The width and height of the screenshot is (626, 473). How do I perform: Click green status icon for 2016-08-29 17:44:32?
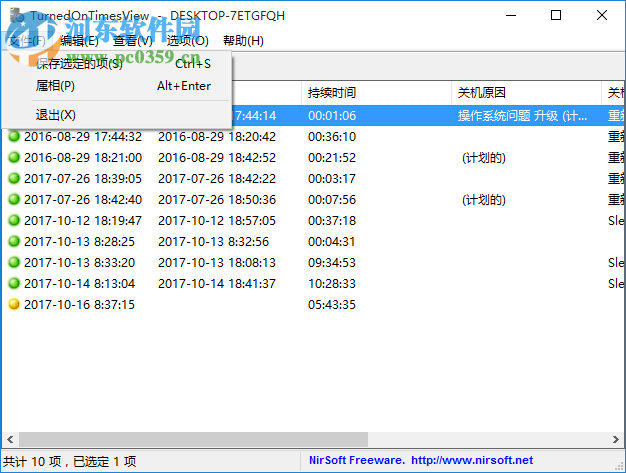point(14,137)
